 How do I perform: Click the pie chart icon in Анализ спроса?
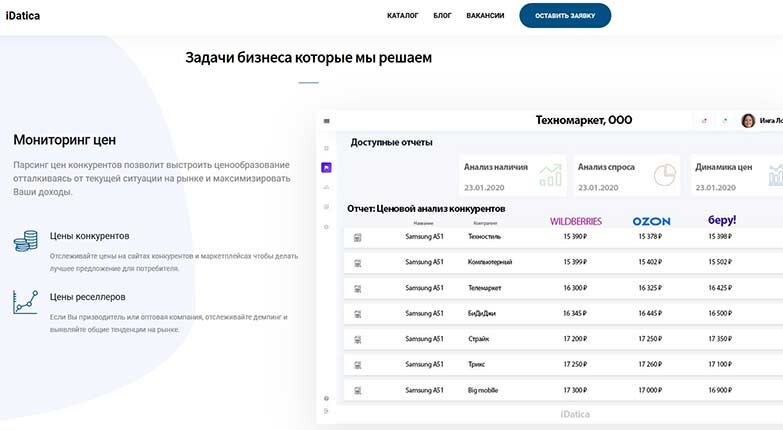tap(665, 176)
